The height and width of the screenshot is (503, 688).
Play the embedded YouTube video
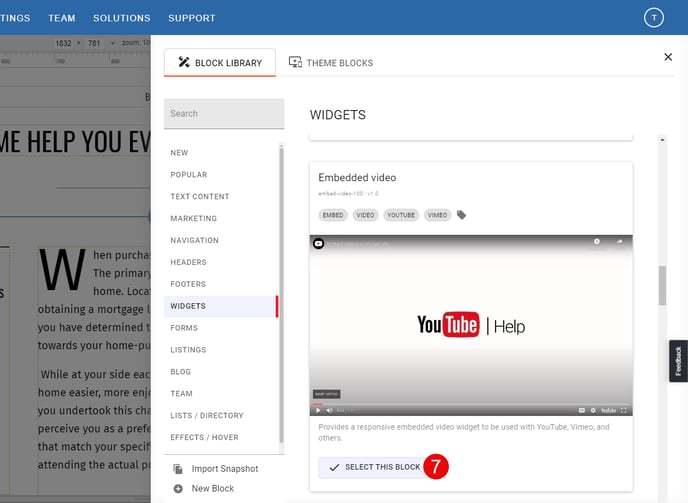point(318,410)
